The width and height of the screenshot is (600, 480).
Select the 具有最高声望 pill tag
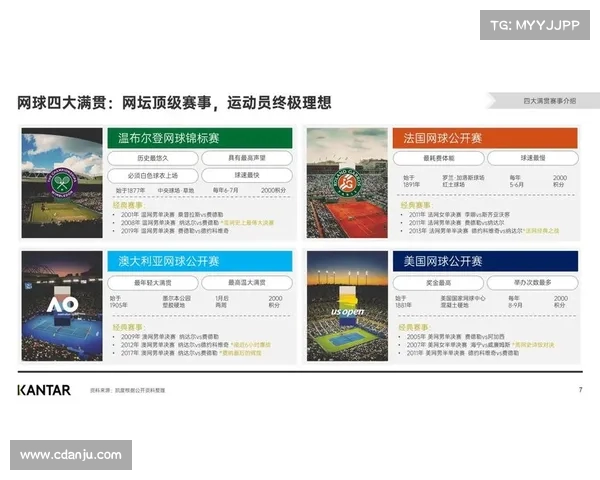tap(247, 158)
